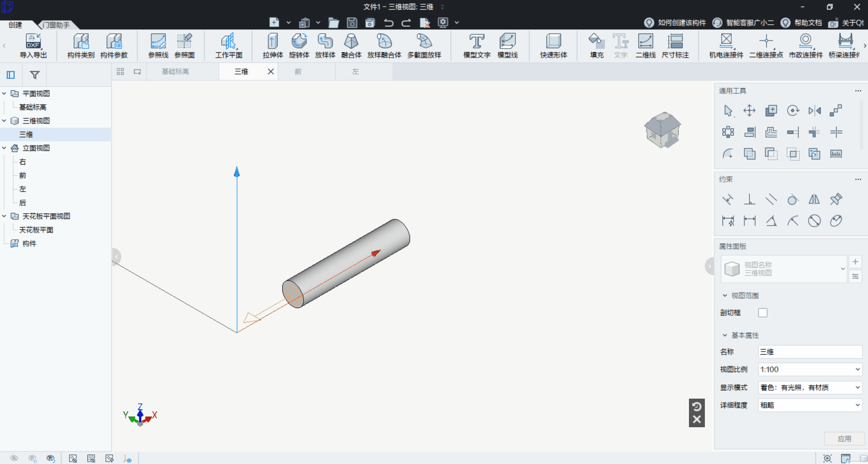Open the 门窗助手 ribbon tab
Screen dimensions: 868x464
click(x=56, y=25)
